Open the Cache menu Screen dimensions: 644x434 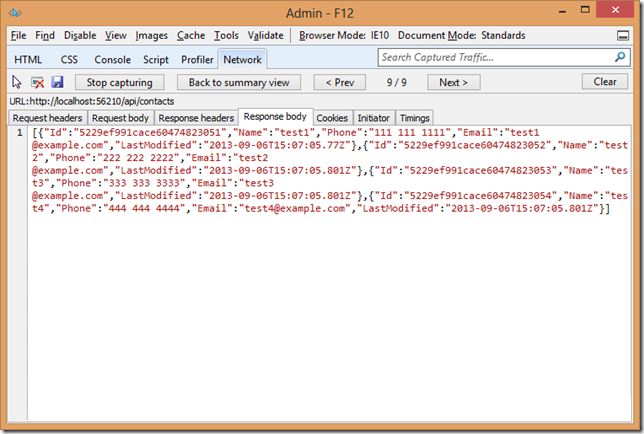[190, 35]
